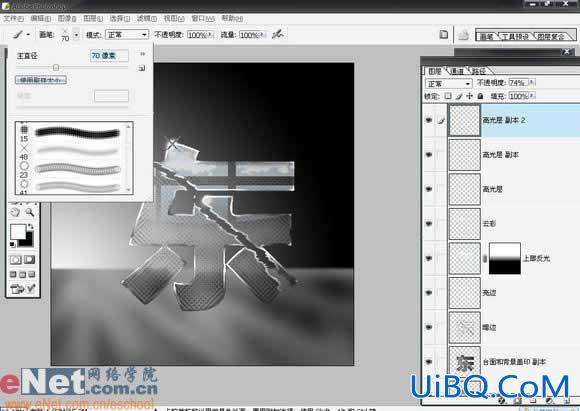
Task: Hide the 云彩 layer
Action: click(429, 223)
